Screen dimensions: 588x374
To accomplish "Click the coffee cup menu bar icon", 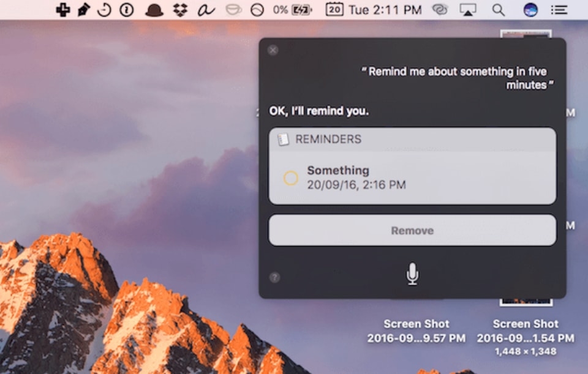I will point(233,10).
